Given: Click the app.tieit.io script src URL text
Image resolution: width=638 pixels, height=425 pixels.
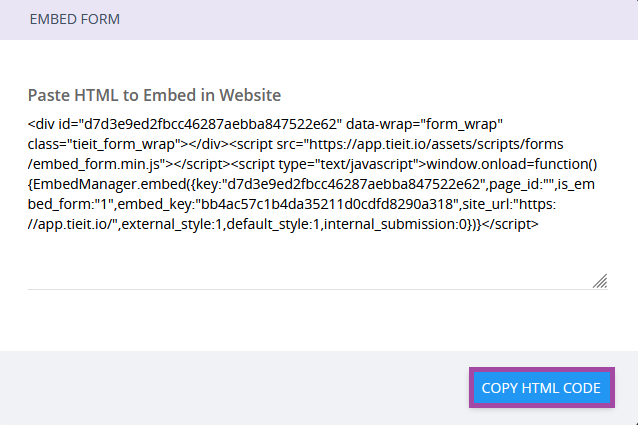Looking at the screenshot, I should tap(436, 144).
